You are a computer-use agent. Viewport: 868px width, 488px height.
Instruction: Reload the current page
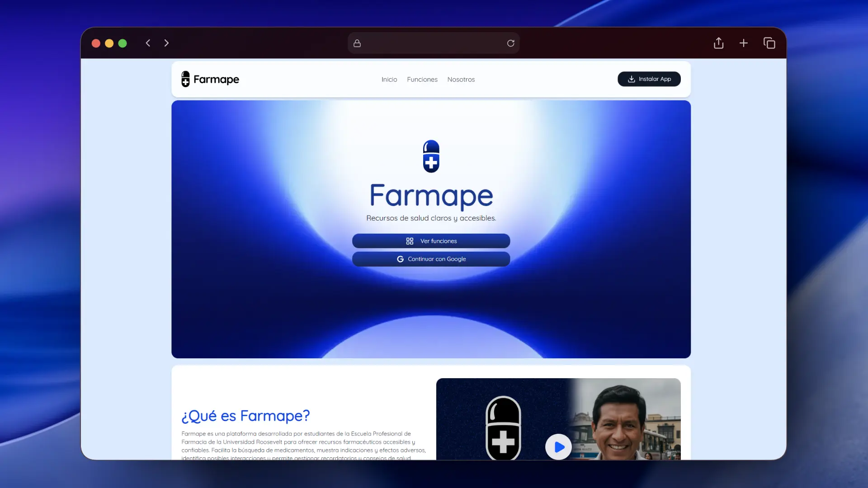coord(511,43)
